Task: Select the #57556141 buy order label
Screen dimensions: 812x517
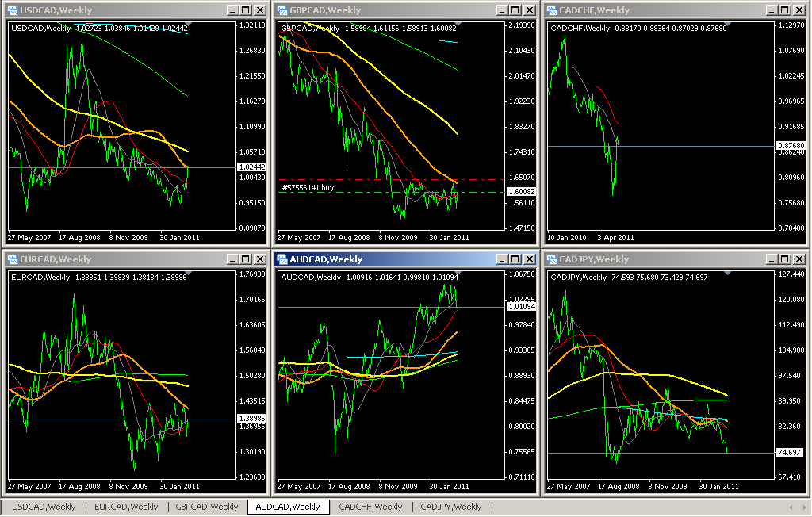Action: click(x=309, y=189)
